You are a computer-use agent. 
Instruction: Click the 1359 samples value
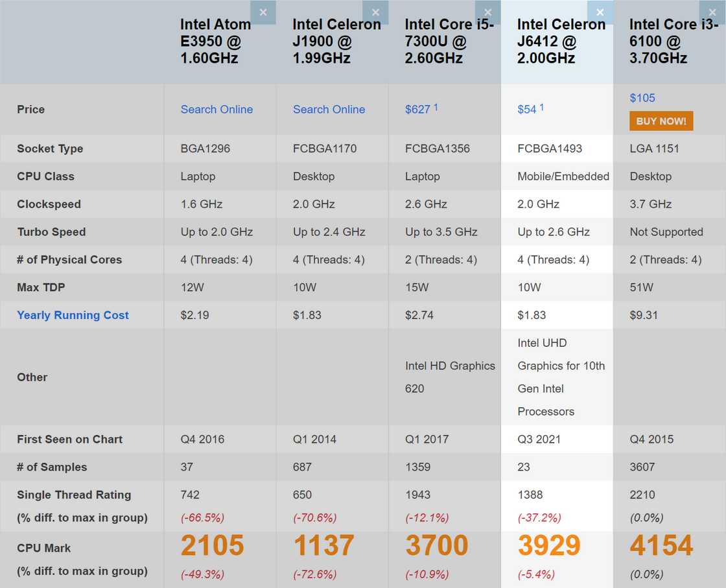click(x=417, y=467)
